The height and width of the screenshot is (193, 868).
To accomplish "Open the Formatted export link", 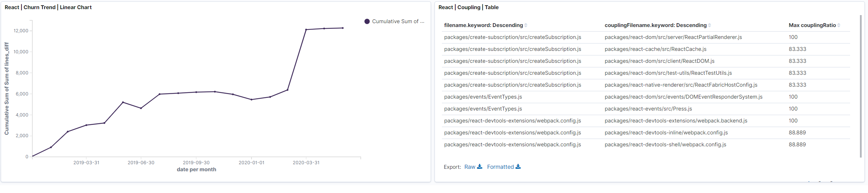I will tap(500, 167).
